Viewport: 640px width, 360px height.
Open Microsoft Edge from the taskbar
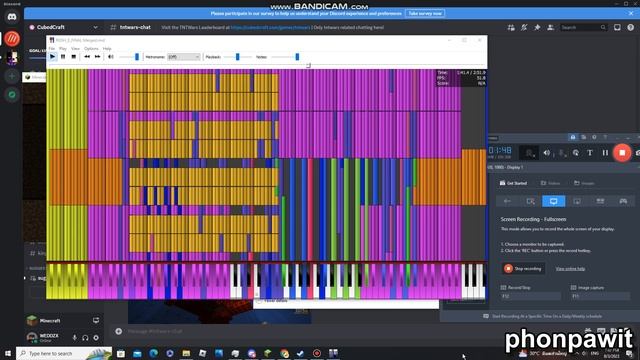pyautogui.click(x=153, y=353)
